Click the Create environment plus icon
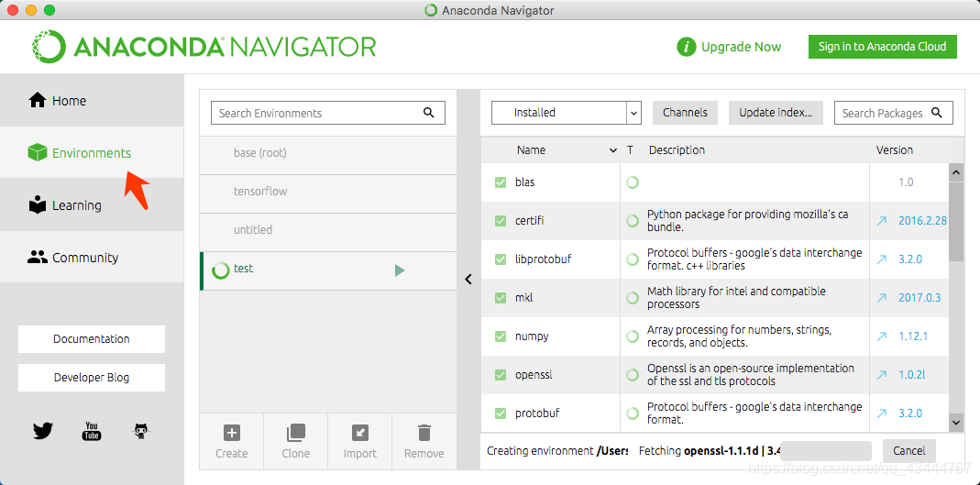This screenshot has width=980, height=485. tap(232, 433)
